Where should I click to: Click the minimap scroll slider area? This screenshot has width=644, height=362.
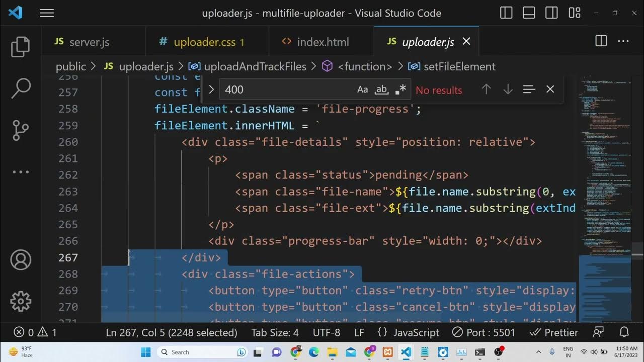pyautogui.click(x=604, y=287)
